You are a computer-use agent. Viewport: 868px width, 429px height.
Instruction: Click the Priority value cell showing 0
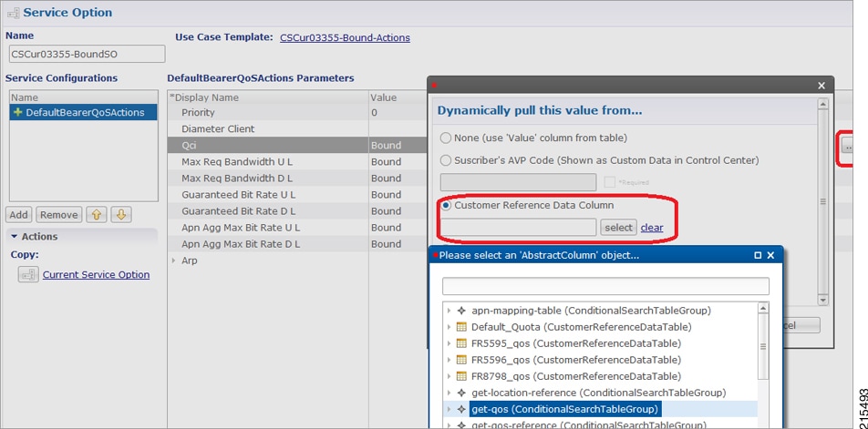coord(398,112)
